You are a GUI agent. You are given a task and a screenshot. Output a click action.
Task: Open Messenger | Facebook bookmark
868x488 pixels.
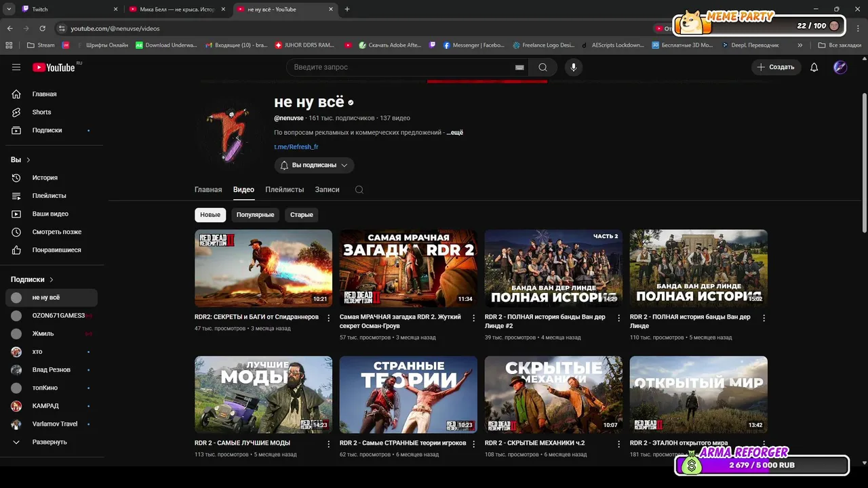(473, 45)
